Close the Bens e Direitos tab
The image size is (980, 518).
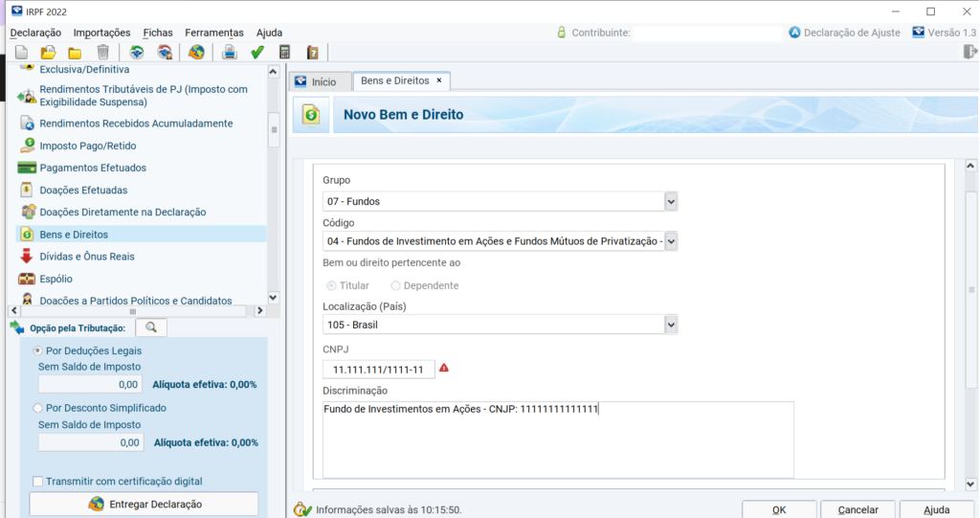click(x=438, y=80)
